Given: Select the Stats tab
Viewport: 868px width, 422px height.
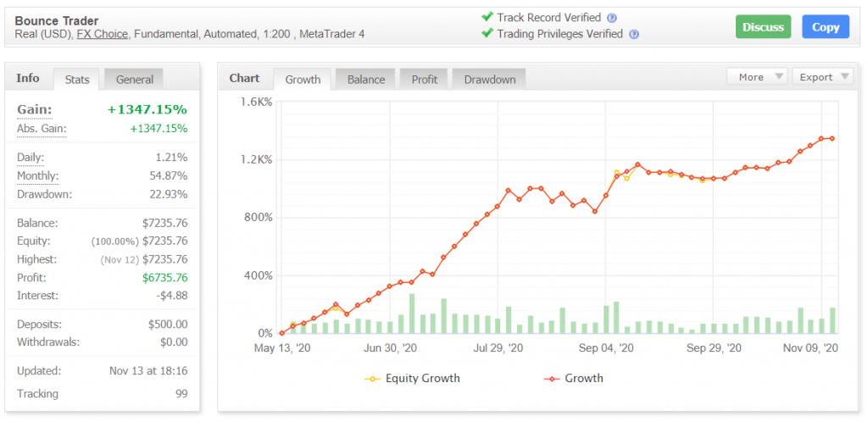Looking at the screenshot, I should pos(77,80).
